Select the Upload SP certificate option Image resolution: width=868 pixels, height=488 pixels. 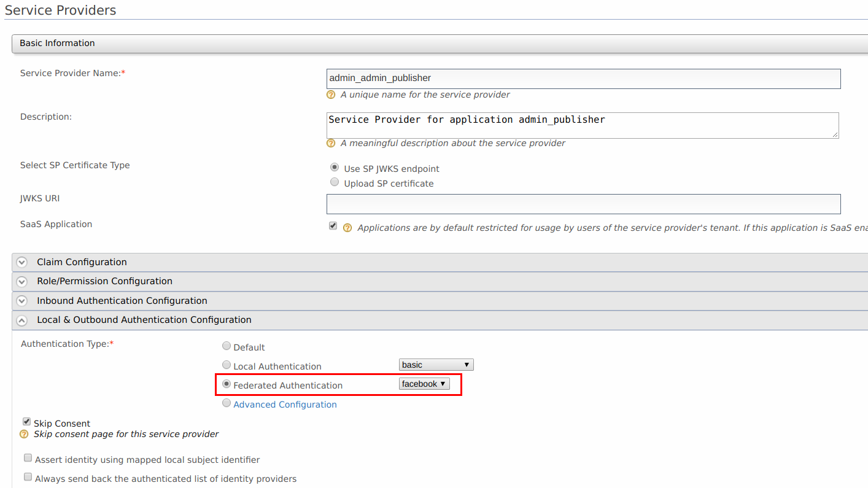pyautogui.click(x=335, y=182)
